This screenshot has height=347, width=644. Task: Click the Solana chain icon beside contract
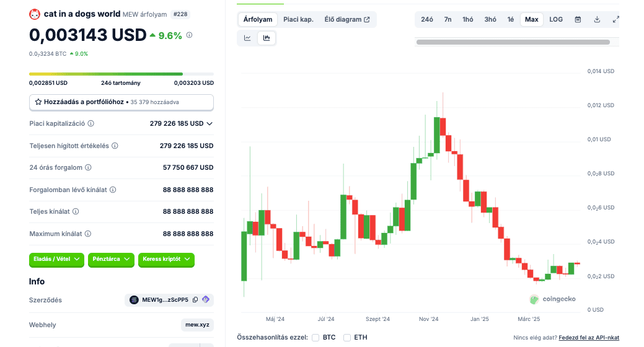(134, 300)
